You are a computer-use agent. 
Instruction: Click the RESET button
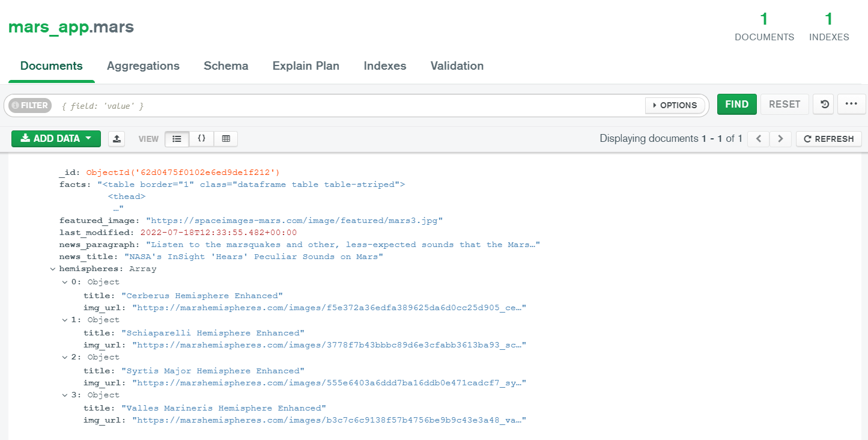click(785, 104)
